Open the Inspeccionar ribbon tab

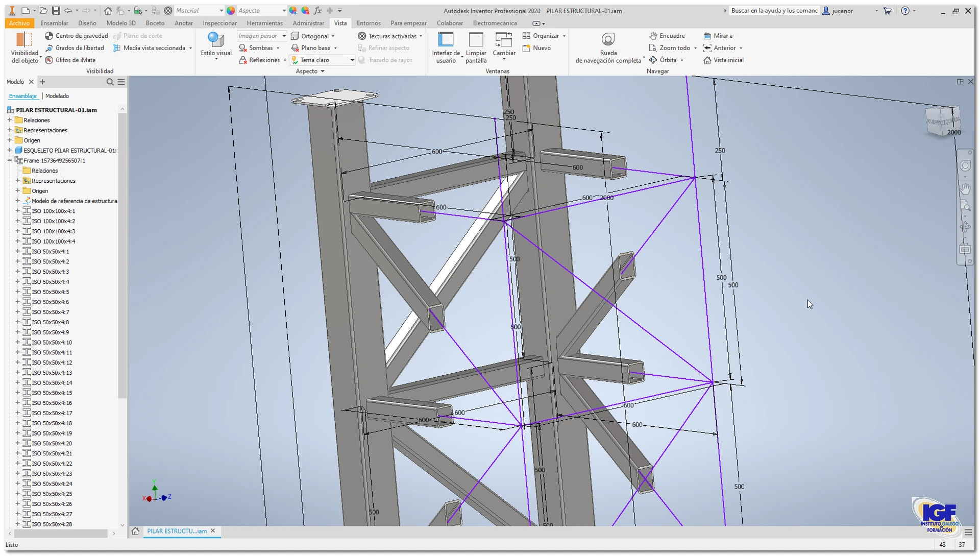(219, 23)
